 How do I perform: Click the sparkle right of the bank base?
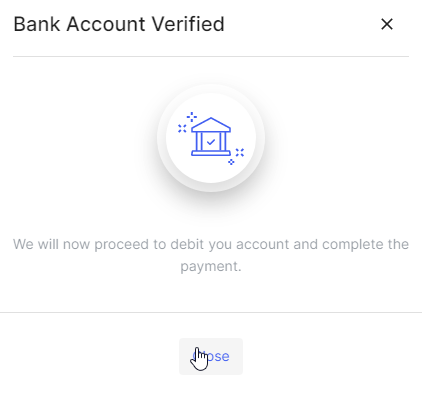click(x=240, y=152)
